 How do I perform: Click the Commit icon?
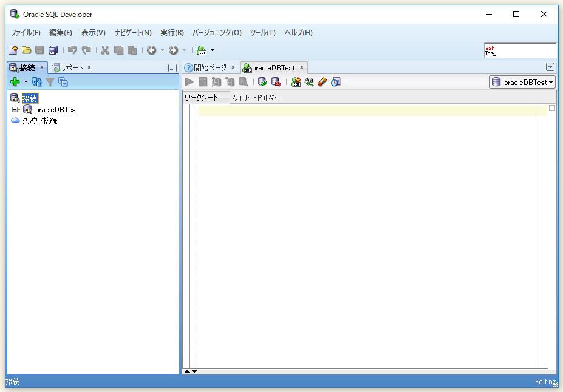pyautogui.click(x=262, y=82)
